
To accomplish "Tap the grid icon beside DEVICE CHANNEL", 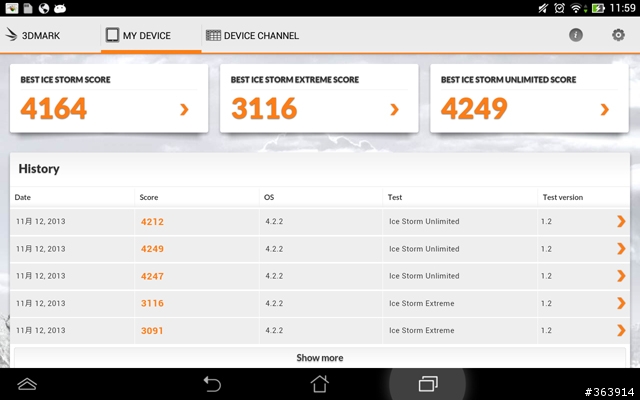I will tap(213, 36).
